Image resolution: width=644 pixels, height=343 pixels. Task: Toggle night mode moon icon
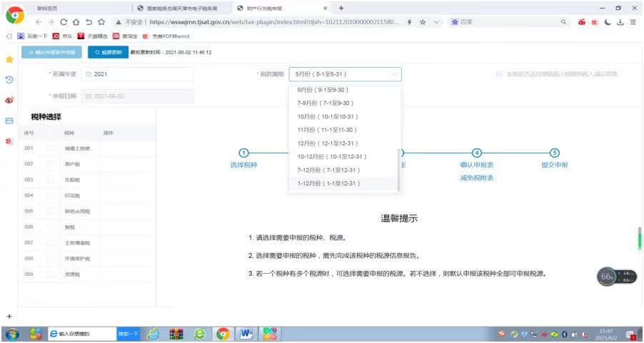point(608,22)
